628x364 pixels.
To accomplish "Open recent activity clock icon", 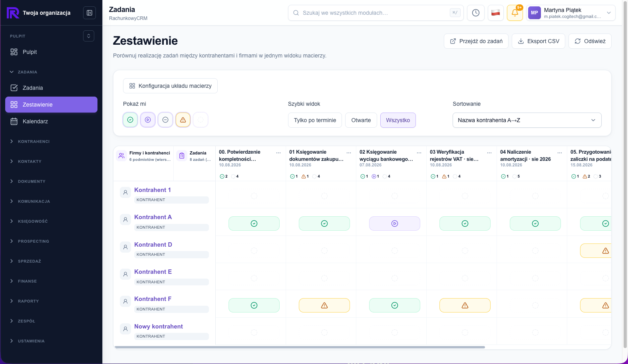I will coord(476,13).
